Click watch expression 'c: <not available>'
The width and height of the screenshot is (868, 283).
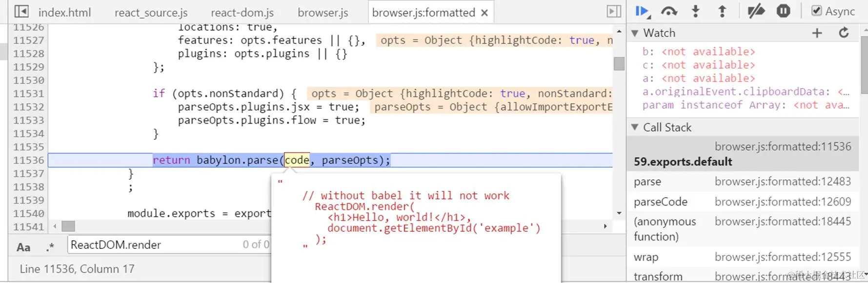(699, 65)
